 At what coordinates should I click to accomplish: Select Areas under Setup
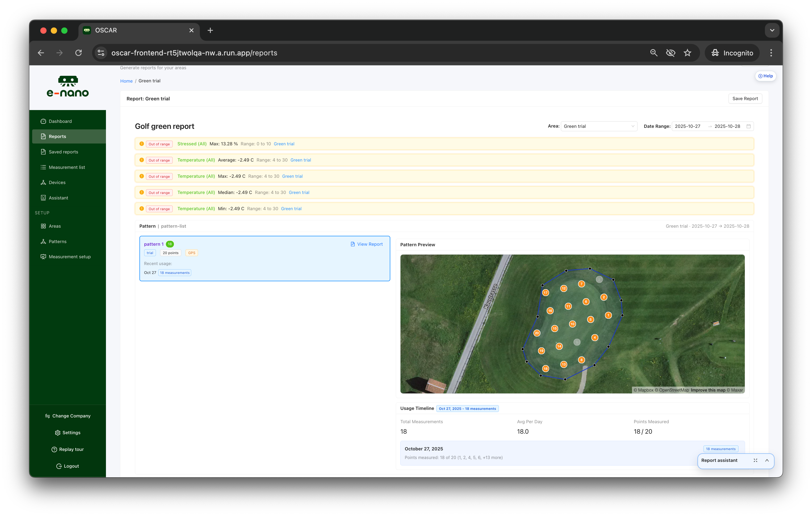pyautogui.click(x=55, y=226)
